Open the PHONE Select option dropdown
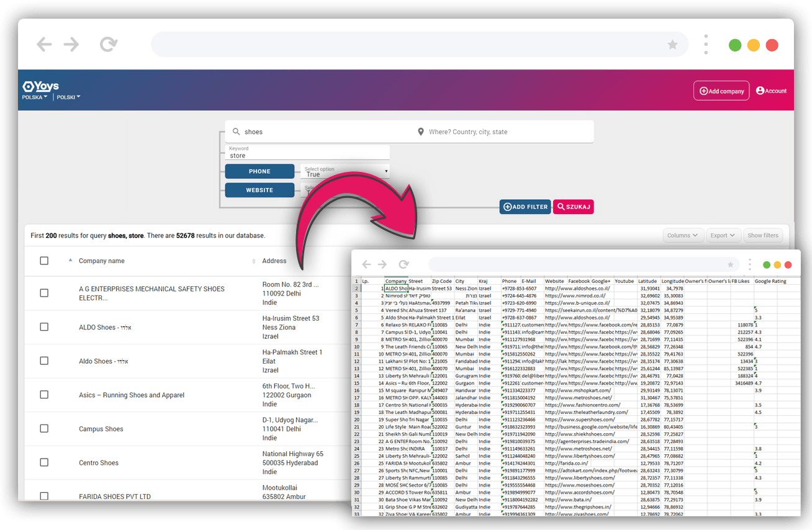812x530 pixels. 345,172
